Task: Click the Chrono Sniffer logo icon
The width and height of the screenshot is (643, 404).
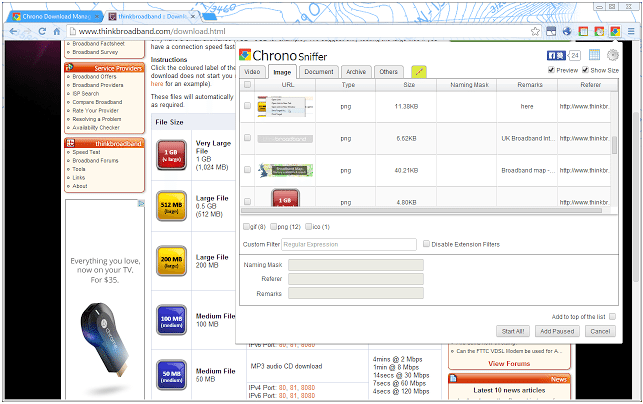Action: pyautogui.click(x=245, y=55)
